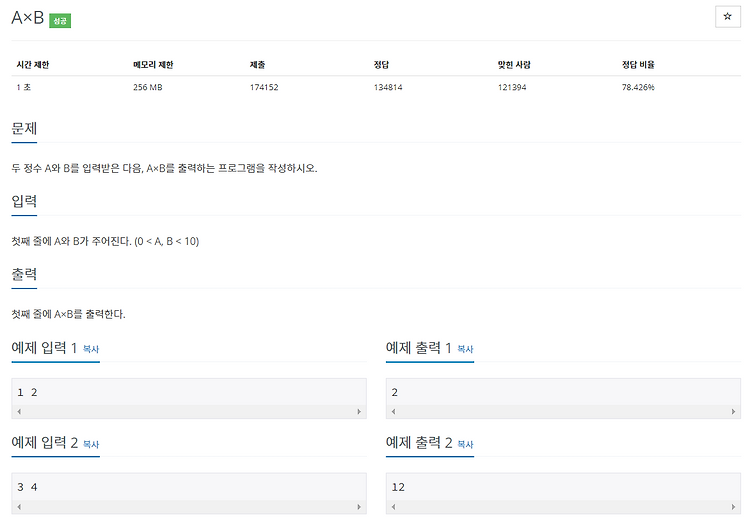
Task: Click the accuracy ratio '78.426%'
Action: 638,87
